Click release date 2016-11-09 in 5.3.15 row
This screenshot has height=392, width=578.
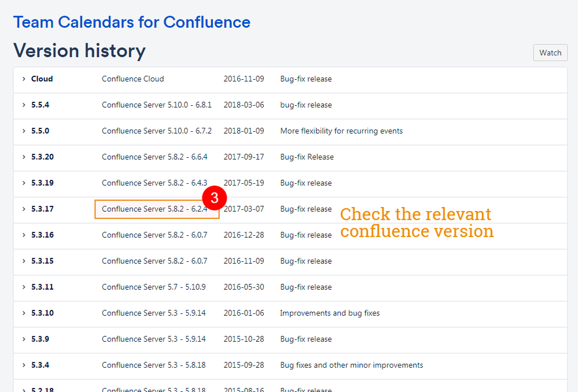244,261
